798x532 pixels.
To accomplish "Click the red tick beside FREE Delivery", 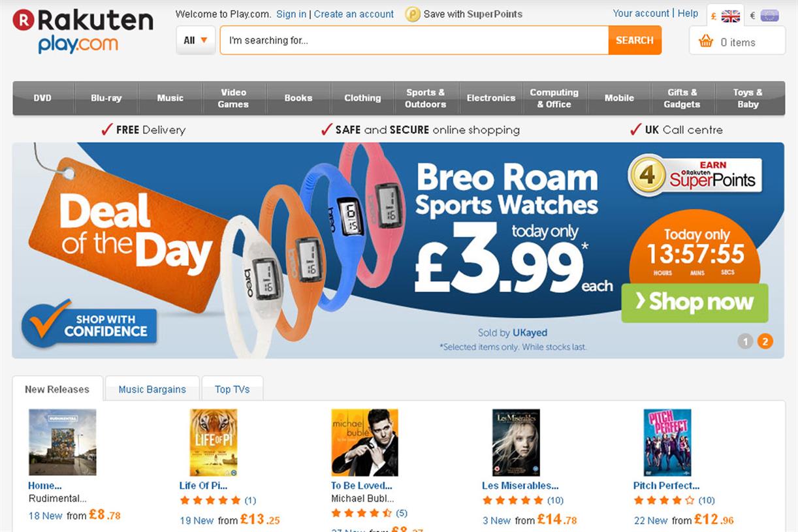I will pyautogui.click(x=106, y=129).
